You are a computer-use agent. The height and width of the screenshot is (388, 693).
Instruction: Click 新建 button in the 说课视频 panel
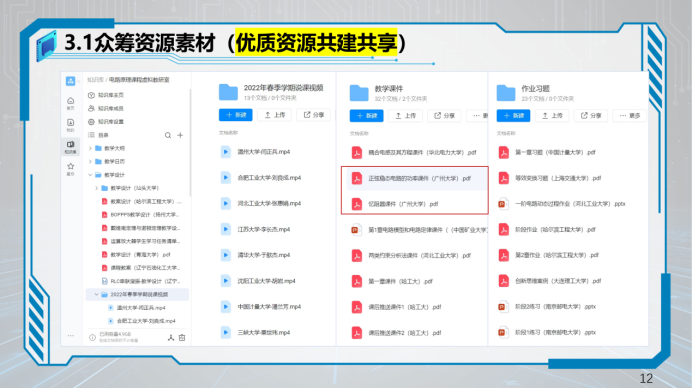[x=236, y=115]
